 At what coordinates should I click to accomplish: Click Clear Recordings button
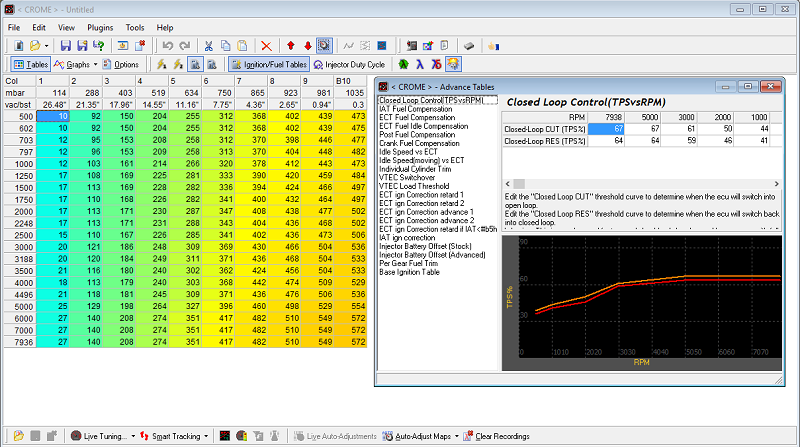click(x=496, y=436)
